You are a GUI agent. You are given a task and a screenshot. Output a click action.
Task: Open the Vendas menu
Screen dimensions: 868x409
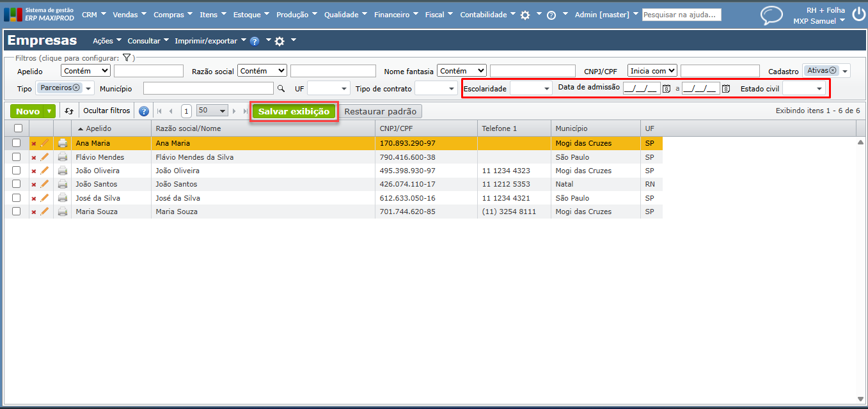coord(129,15)
